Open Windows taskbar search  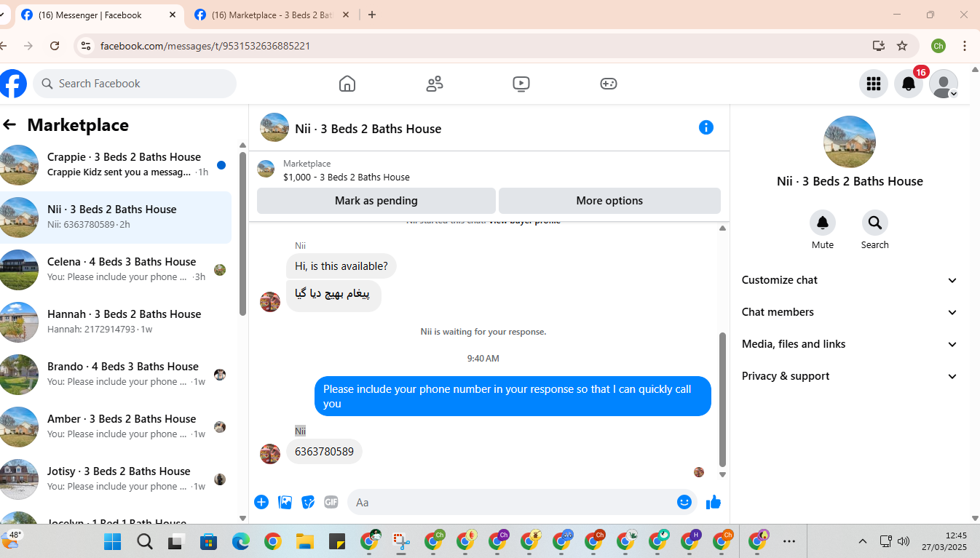click(x=145, y=541)
